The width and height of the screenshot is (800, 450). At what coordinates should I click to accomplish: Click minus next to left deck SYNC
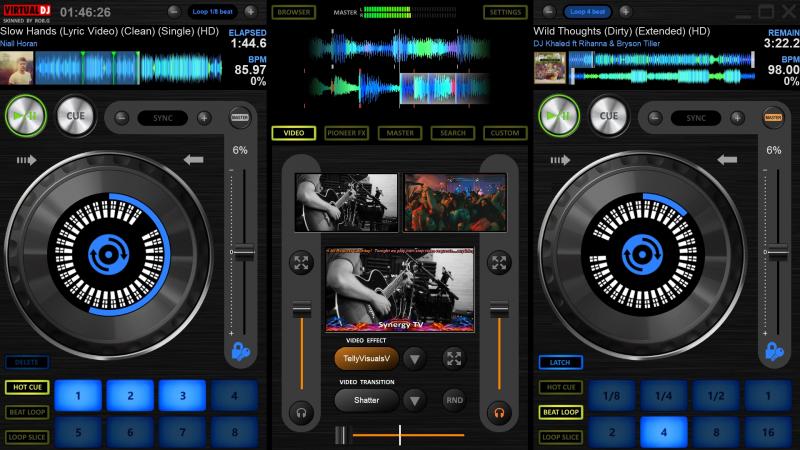[x=121, y=118]
